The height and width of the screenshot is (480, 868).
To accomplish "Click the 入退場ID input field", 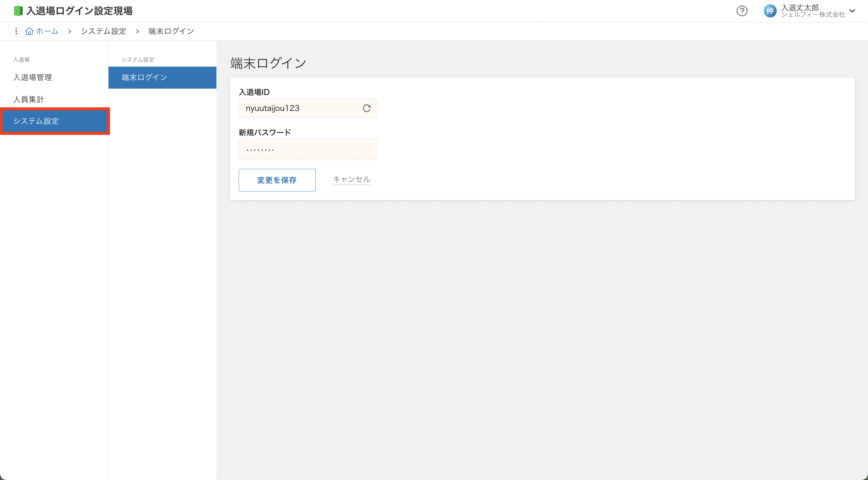I will click(300, 108).
